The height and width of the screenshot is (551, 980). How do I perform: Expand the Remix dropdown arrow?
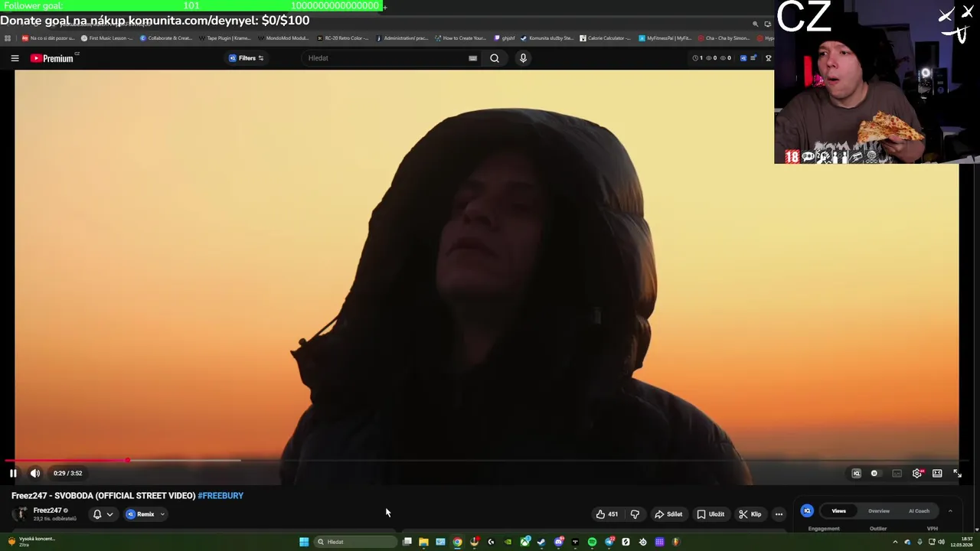click(162, 514)
